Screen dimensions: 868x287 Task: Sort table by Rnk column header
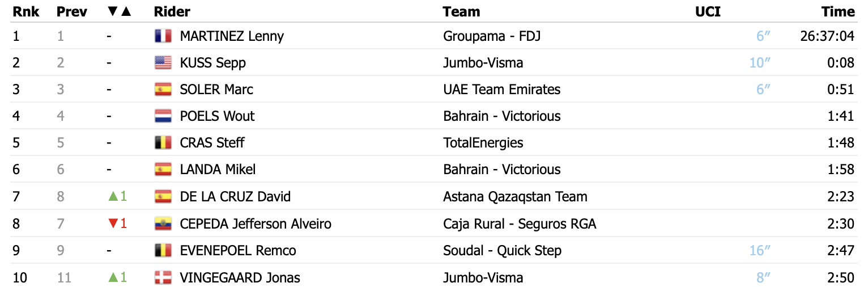26,11
